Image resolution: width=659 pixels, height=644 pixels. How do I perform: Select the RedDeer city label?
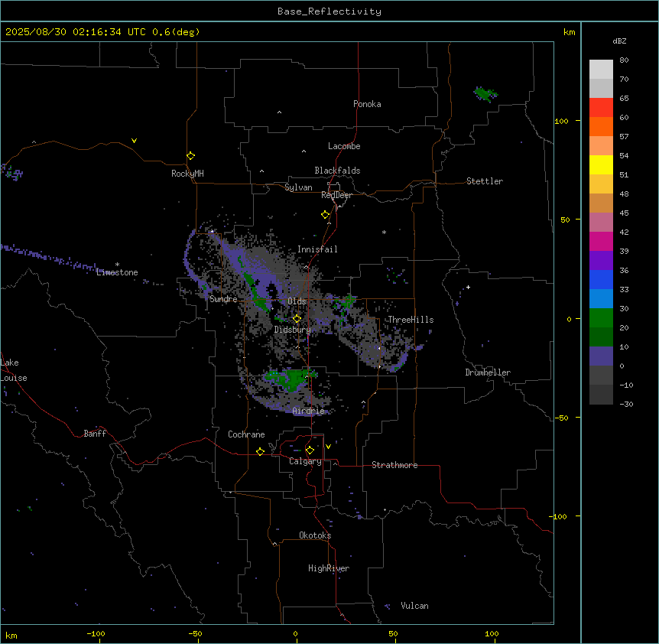tap(336, 195)
